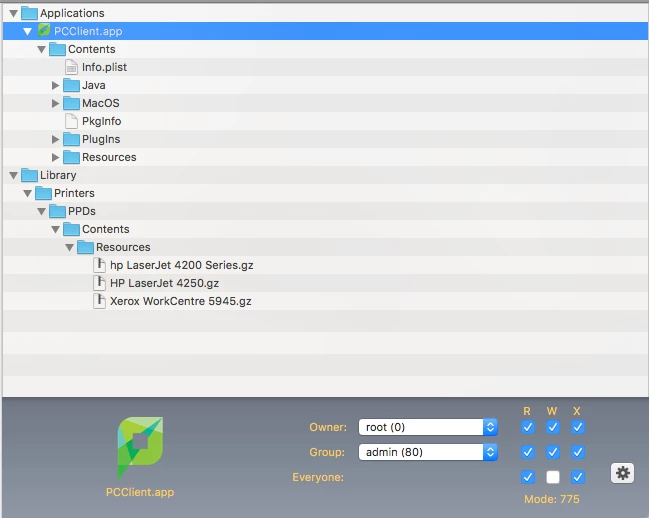Click the Printers folder icon

pyautogui.click(x=43, y=193)
